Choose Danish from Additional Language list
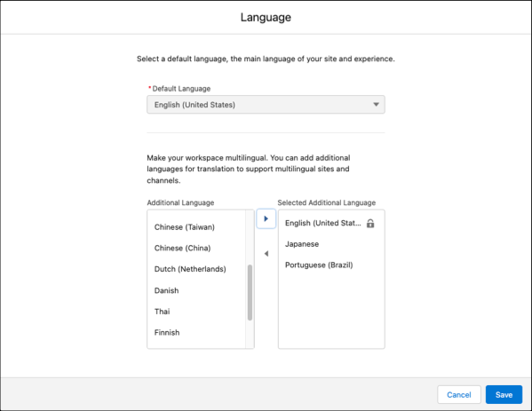 166,290
